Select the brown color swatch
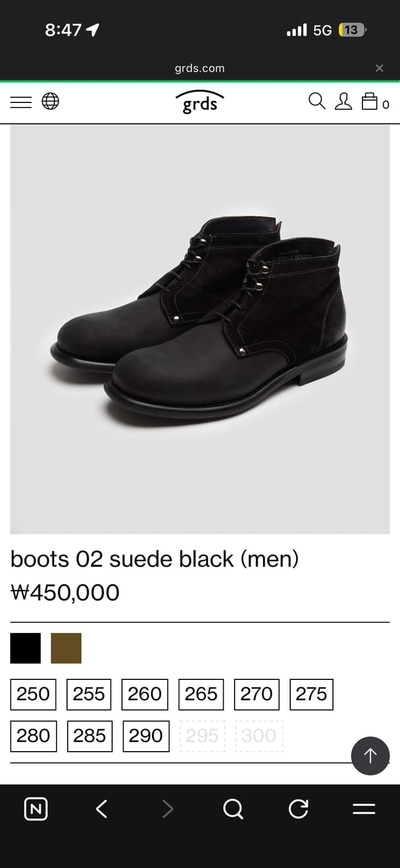The height and width of the screenshot is (868, 400). point(66,648)
